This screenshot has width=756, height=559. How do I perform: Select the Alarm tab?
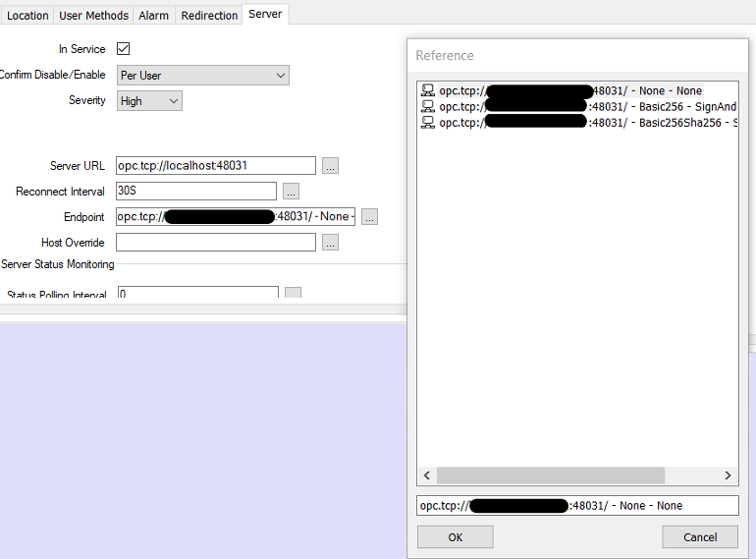(x=153, y=16)
